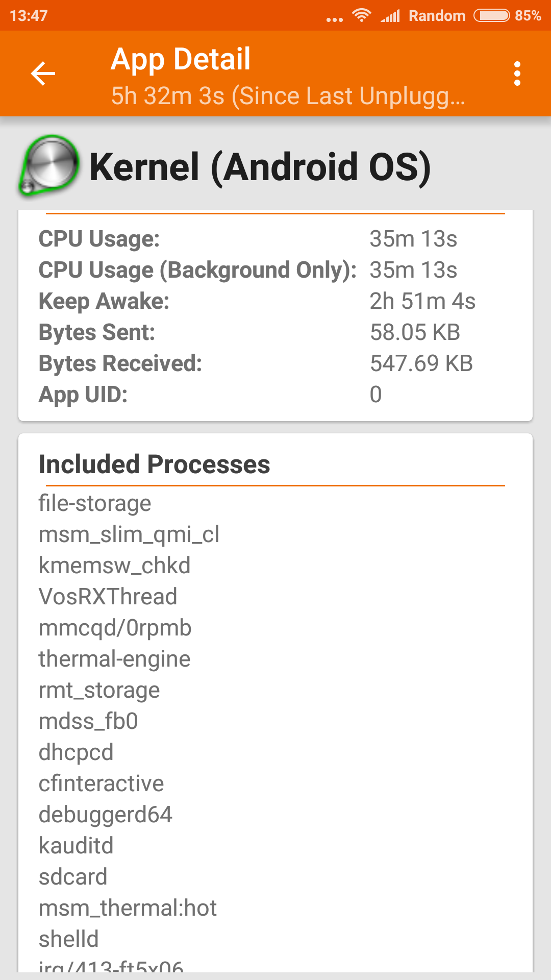Tap the cellular signal bars icon

(x=390, y=16)
